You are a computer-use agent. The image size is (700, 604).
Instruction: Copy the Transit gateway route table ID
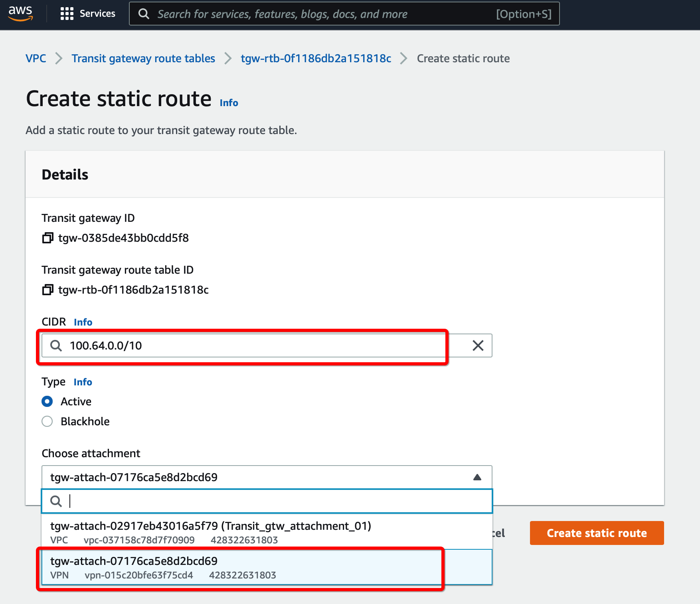[x=47, y=290]
